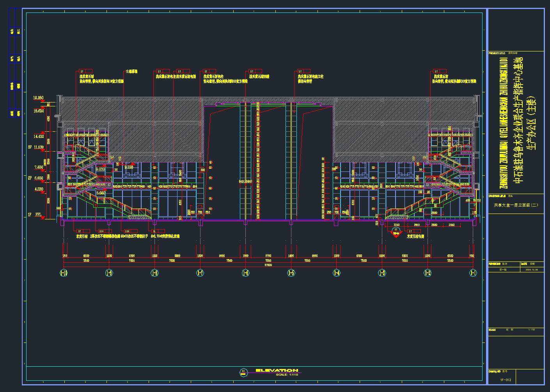Click the SSH material tag below floor line
Screen dimensions: 550x392
[101, 231]
